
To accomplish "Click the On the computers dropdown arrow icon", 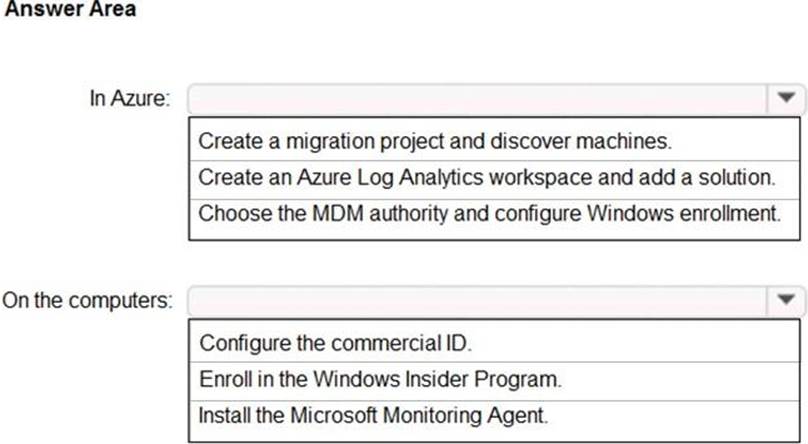I will 785,299.
